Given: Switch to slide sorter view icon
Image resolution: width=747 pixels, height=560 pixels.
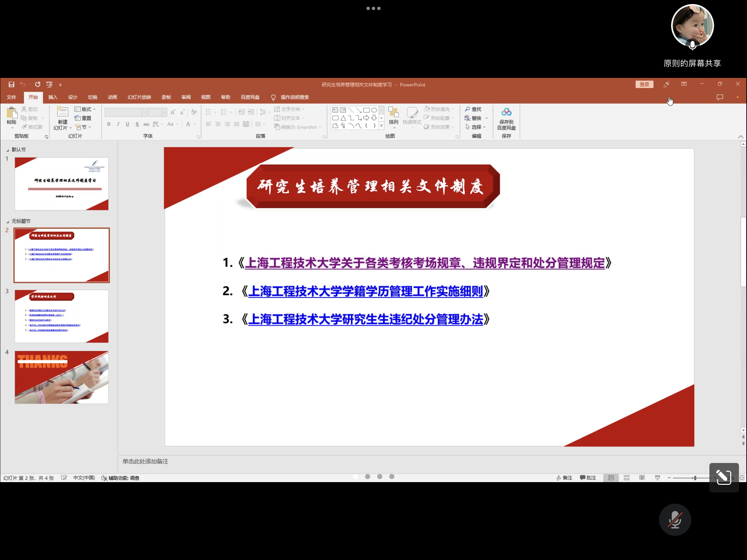Looking at the screenshot, I should pyautogui.click(x=626, y=478).
